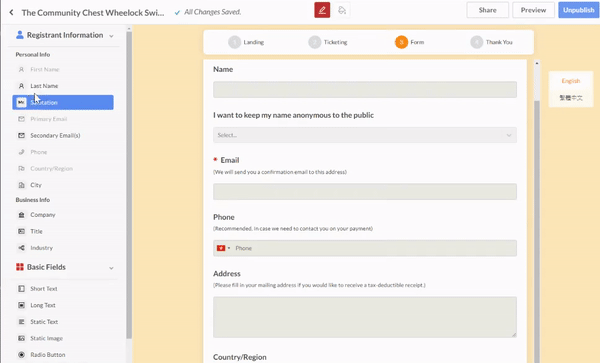The height and width of the screenshot is (363, 600).
Task: Click the Basic Fields red grid icon
Action: [x=20, y=267]
